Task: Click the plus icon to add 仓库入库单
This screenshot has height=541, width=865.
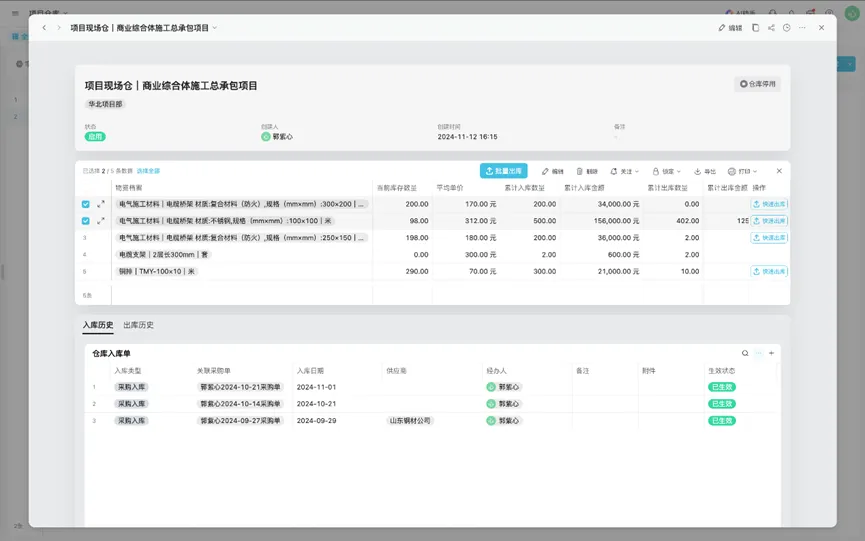Action: click(771, 353)
